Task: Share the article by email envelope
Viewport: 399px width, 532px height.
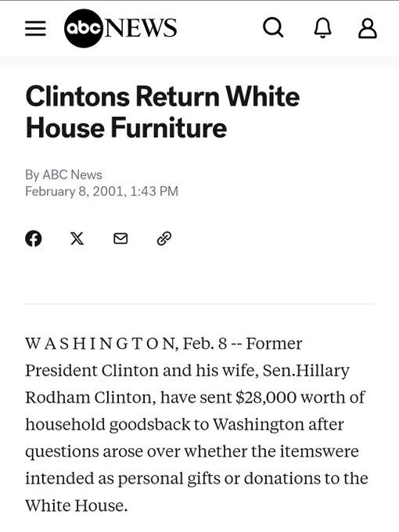Action: (120, 239)
